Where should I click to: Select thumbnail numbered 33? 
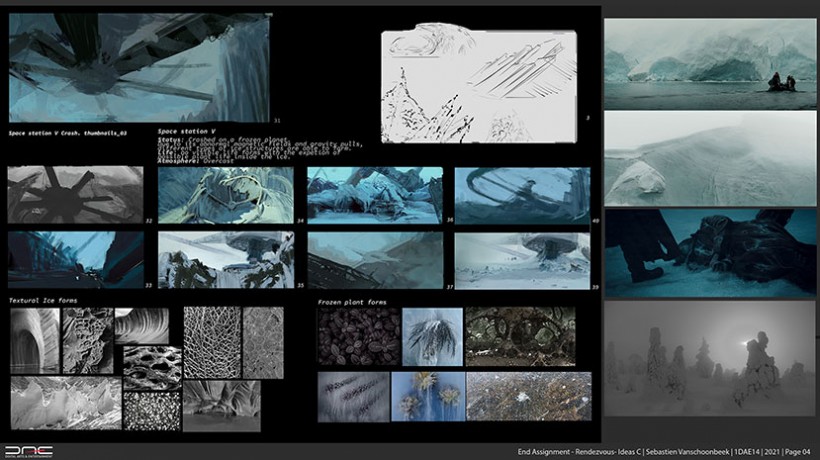(76, 260)
